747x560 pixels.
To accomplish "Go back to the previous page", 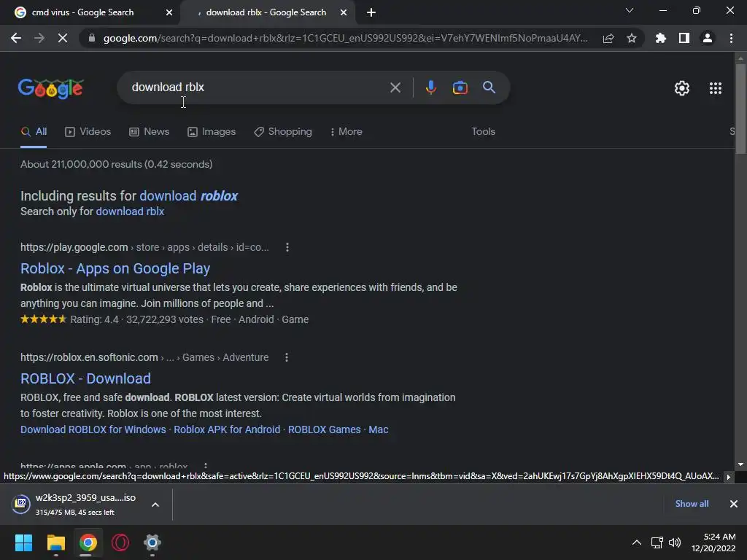I will [16, 38].
